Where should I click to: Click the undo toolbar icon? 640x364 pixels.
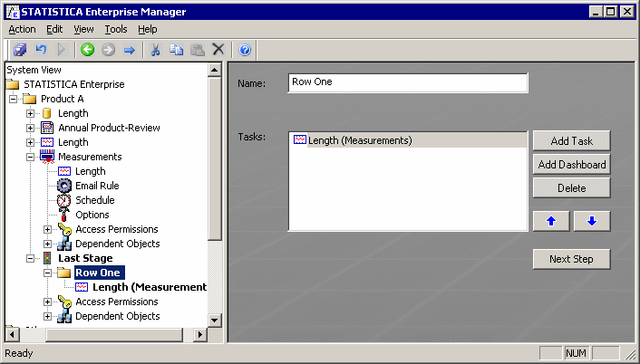tap(41, 50)
